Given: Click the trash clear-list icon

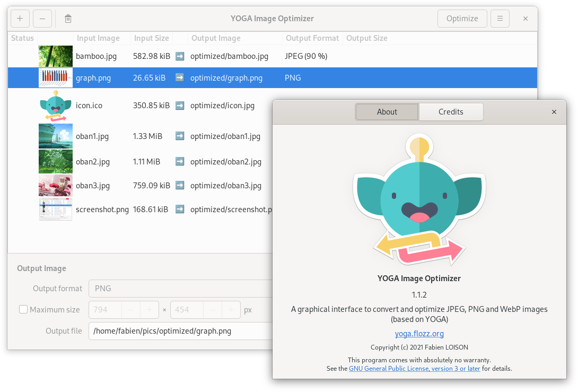Looking at the screenshot, I should (68, 19).
